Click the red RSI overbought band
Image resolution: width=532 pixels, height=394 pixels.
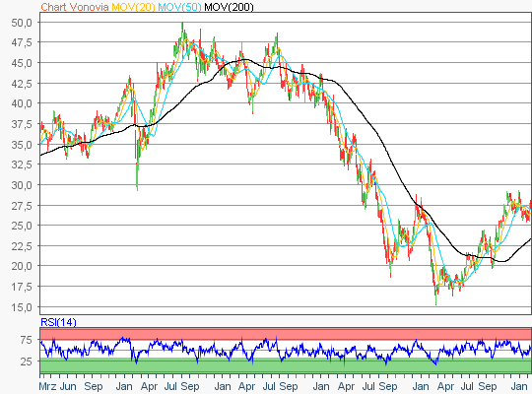click(x=286, y=334)
